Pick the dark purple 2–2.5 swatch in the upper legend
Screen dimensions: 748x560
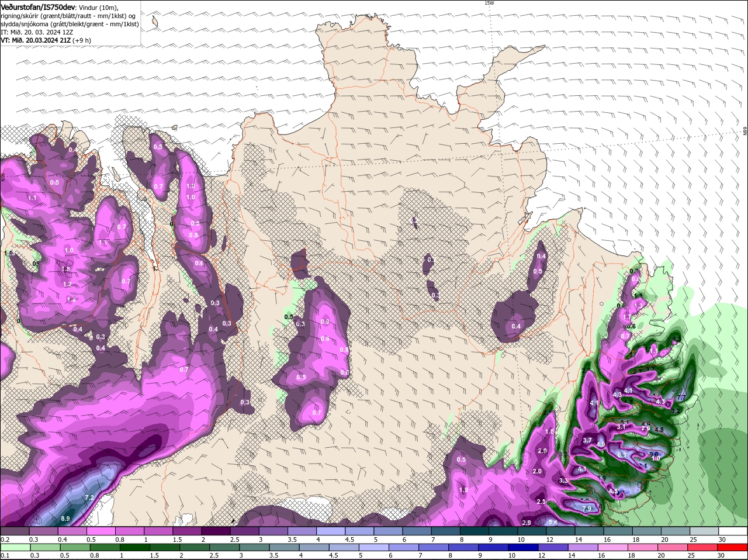coord(216,531)
